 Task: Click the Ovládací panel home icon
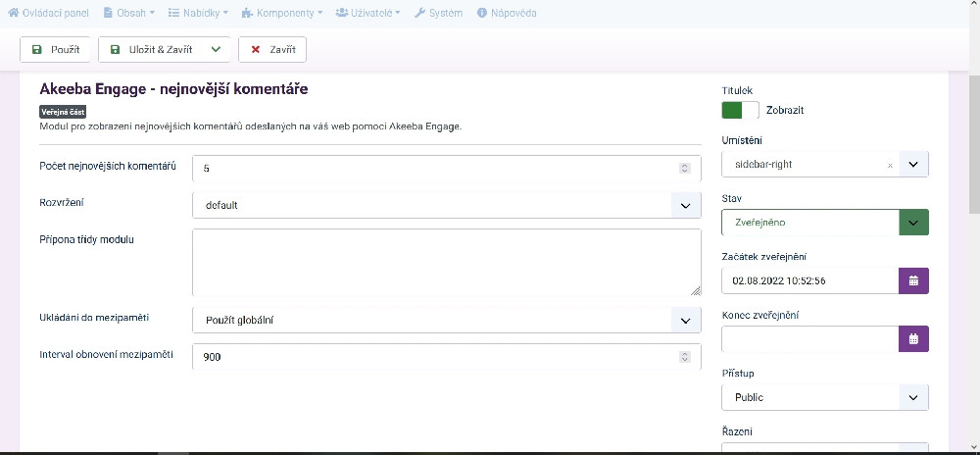coord(13,14)
